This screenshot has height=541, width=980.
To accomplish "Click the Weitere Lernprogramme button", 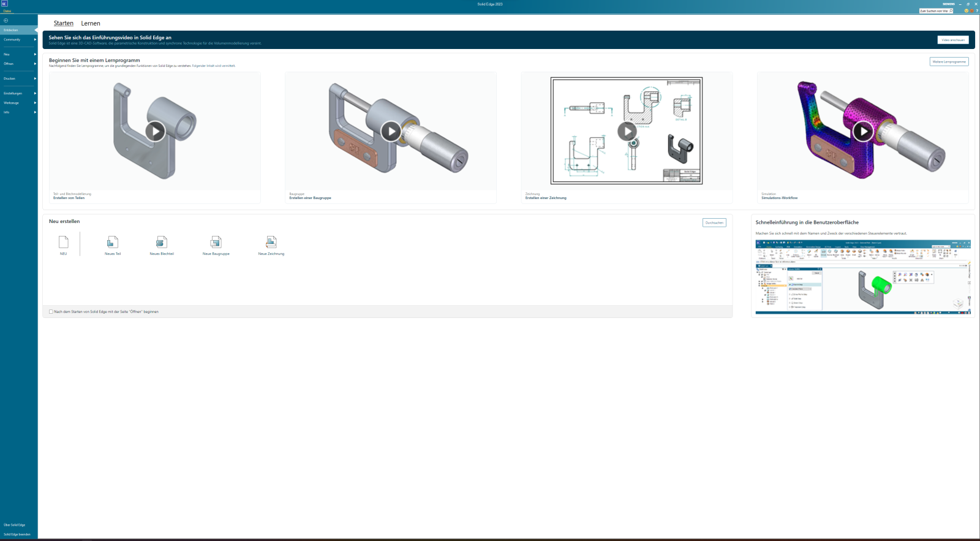I will pyautogui.click(x=949, y=61).
